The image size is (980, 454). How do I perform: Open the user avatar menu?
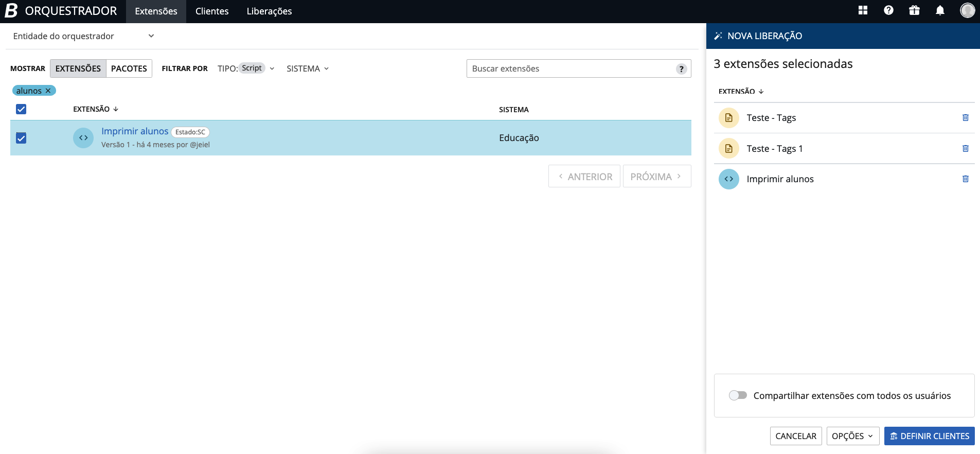[x=967, y=10]
